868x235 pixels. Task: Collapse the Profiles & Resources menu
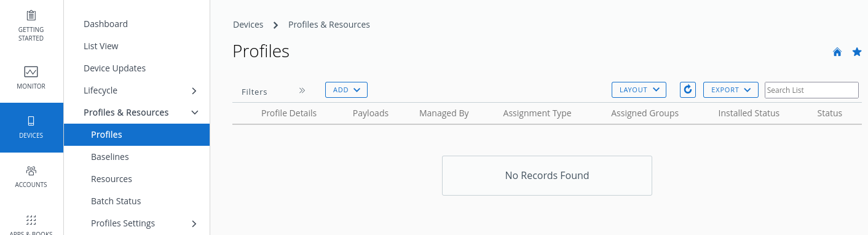[194, 113]
